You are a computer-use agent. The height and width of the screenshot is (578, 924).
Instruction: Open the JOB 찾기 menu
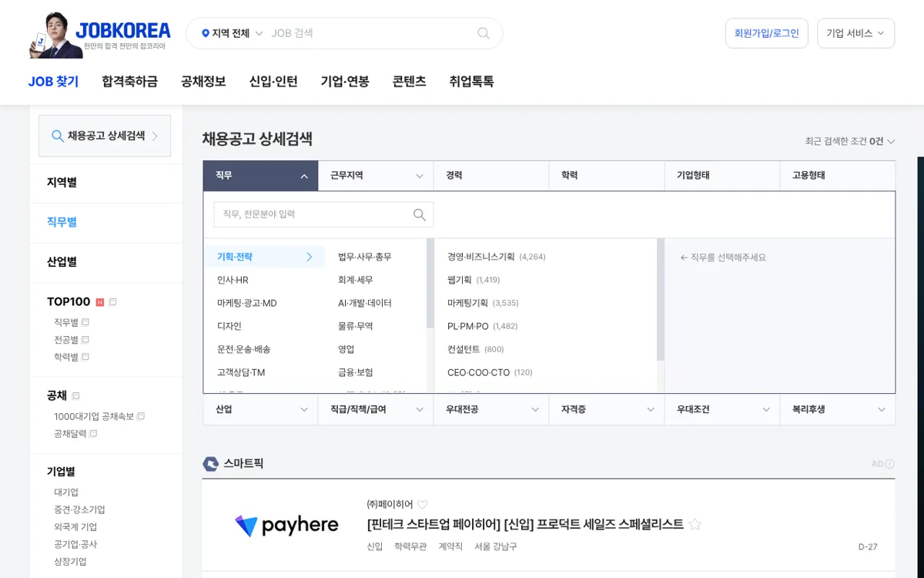(x=53, y=81)
